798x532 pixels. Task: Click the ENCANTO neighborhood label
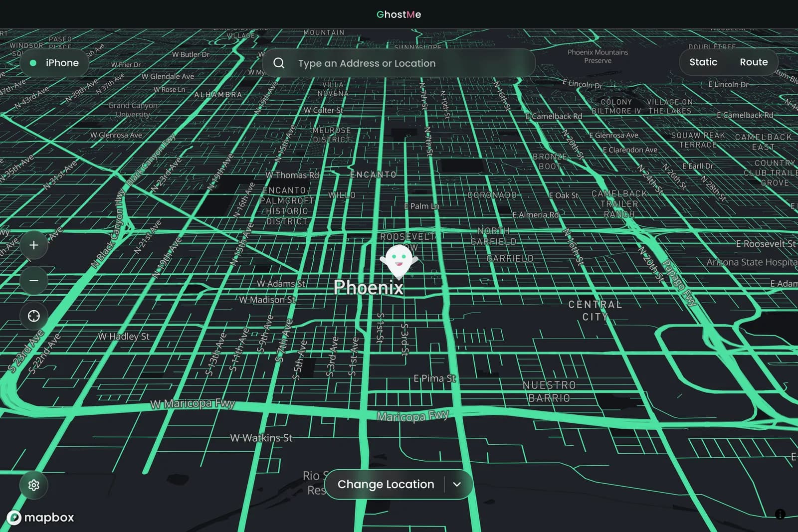pyautogui.click(x=373, y=175)
